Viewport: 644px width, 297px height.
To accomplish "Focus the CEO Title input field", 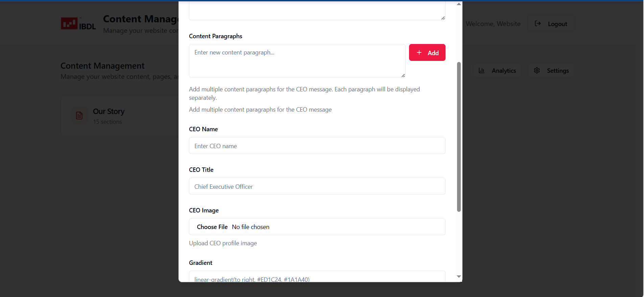I will tap(317, 186).
